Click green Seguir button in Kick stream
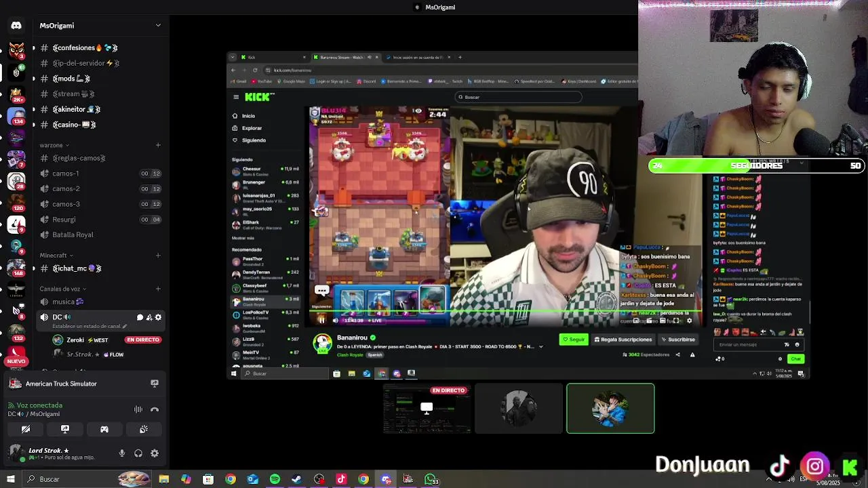The height and width of the screenshot is (488, 868). click(x=574, y=340)
